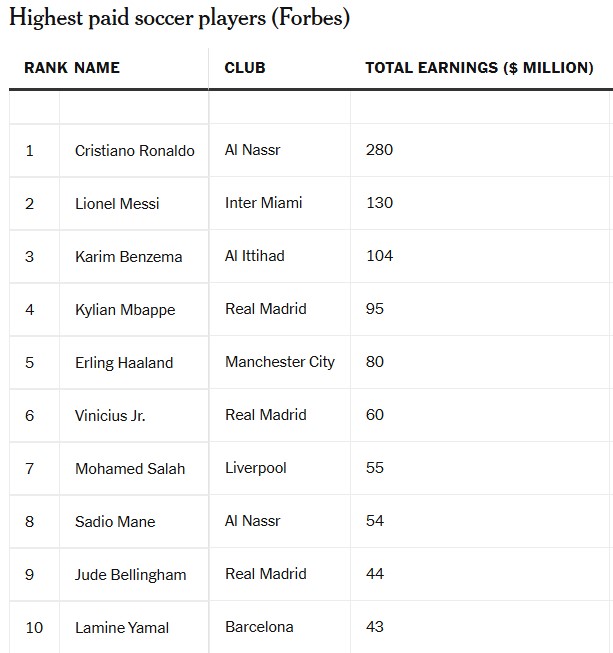The image size is (613, 653).
Task: Click the CLUB column header
Action: tap(245, 68)
